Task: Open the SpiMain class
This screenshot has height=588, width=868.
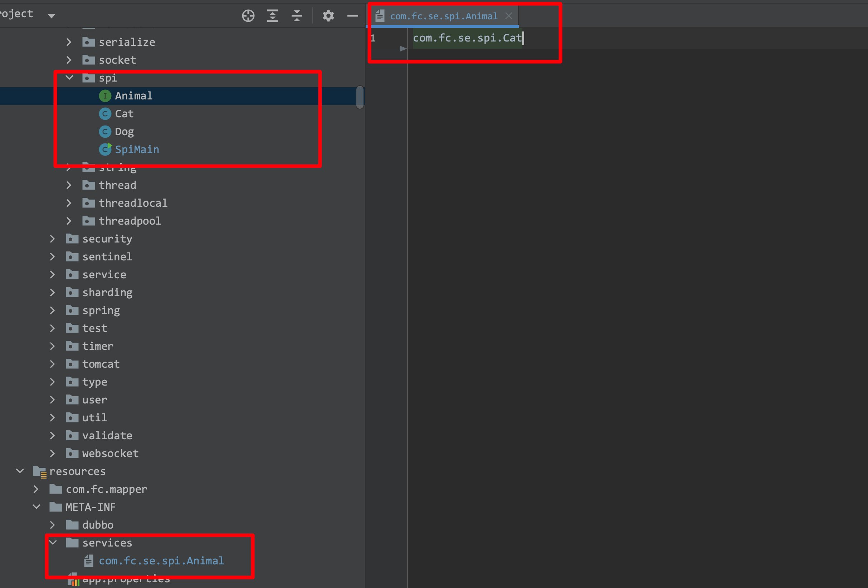Action: pyautogui.click(x=137, y=150)
